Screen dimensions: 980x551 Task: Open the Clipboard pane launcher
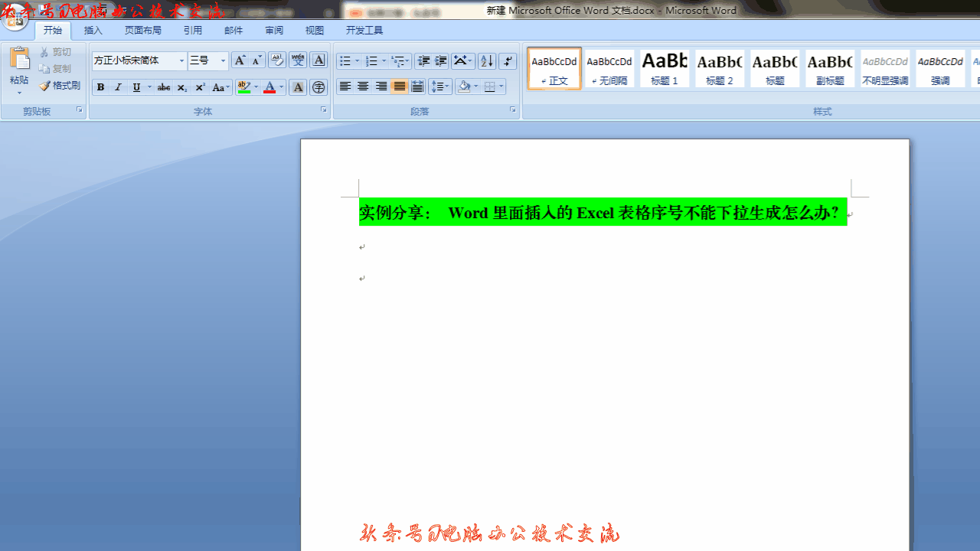coord(80,111)
